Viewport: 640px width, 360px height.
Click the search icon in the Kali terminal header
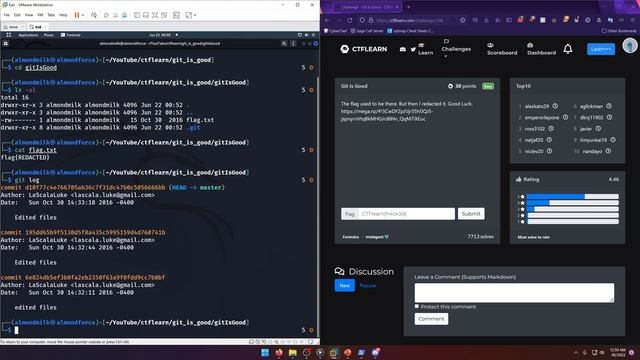tap(284, 43)
